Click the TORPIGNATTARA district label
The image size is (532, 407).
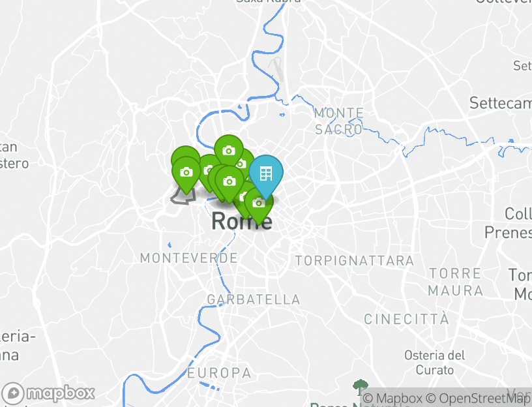pos(355,261)
